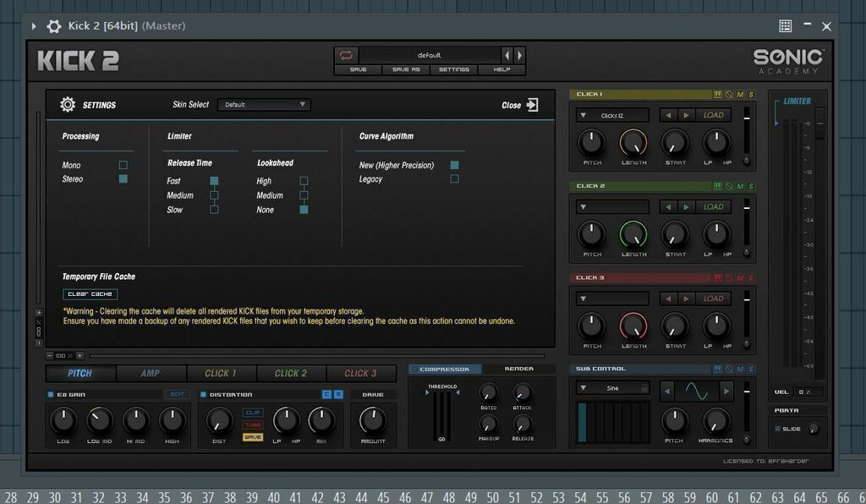This screenshot has height=504, width=866.
Task: Select Medium release time checkbox
Action: click(x=214, y=195)
